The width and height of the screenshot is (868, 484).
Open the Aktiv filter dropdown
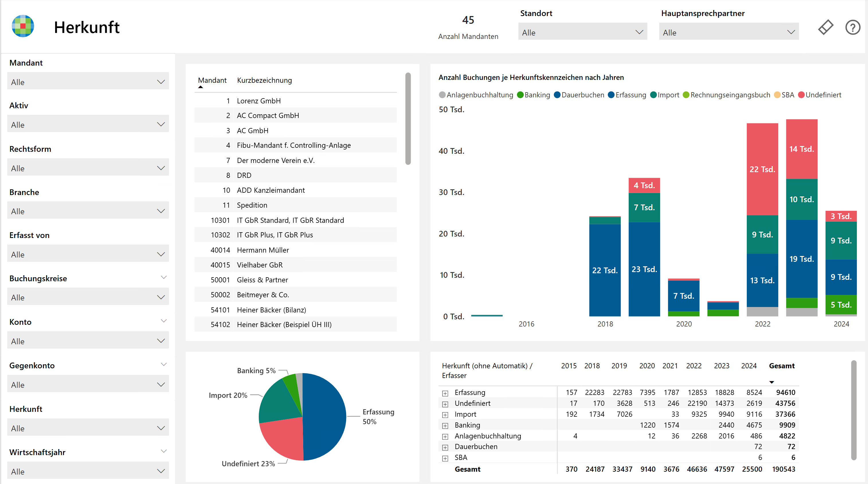tap(88, 124)
